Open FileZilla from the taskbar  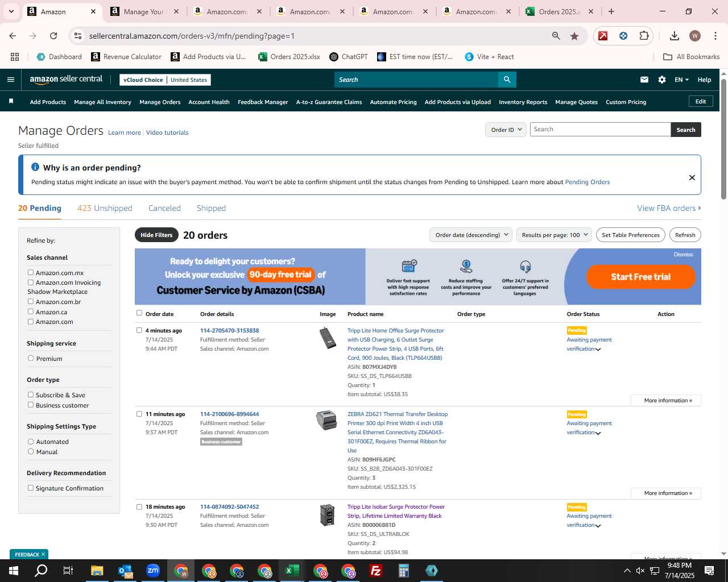pyautogui.click(x=375, y=571)
